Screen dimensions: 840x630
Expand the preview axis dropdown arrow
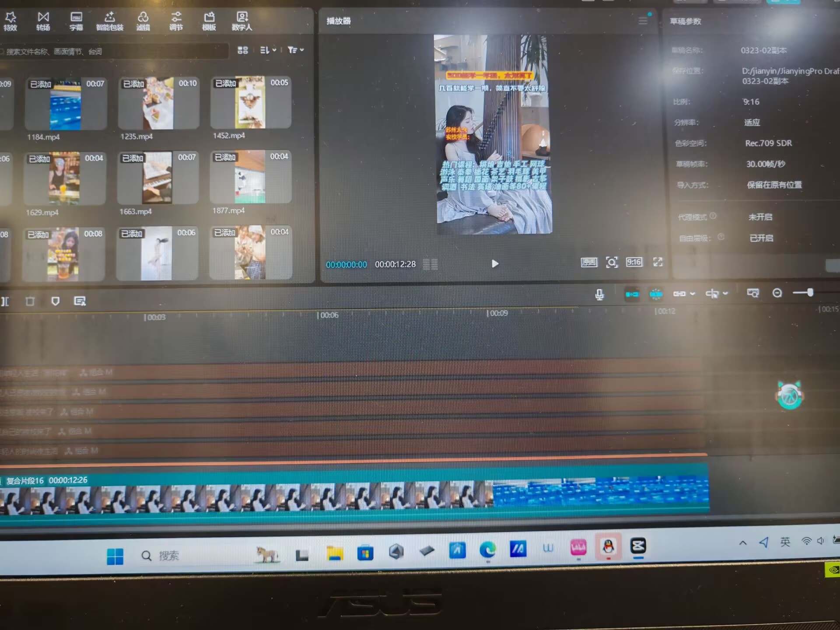[725, 294]
